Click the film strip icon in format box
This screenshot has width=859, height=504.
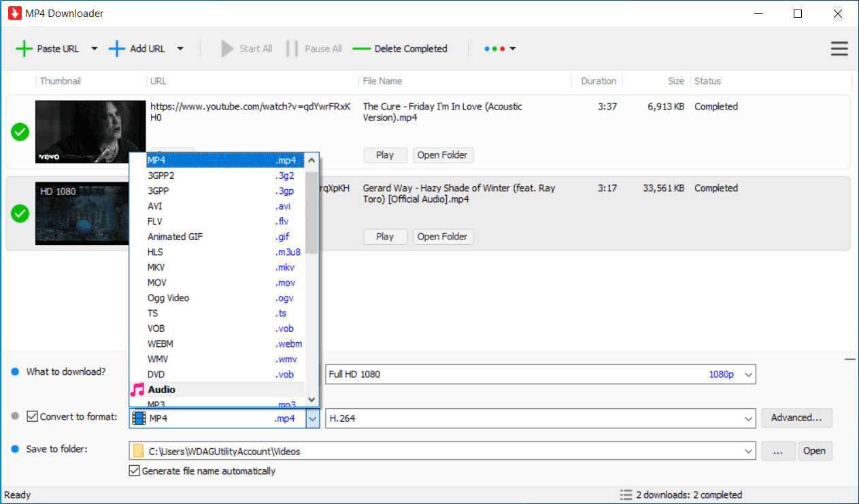tap(139, 418)
